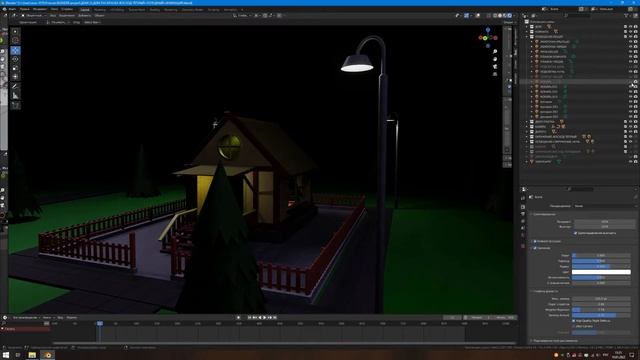Select the Add Cube tool
640x360 pixels.
point(15,105)
